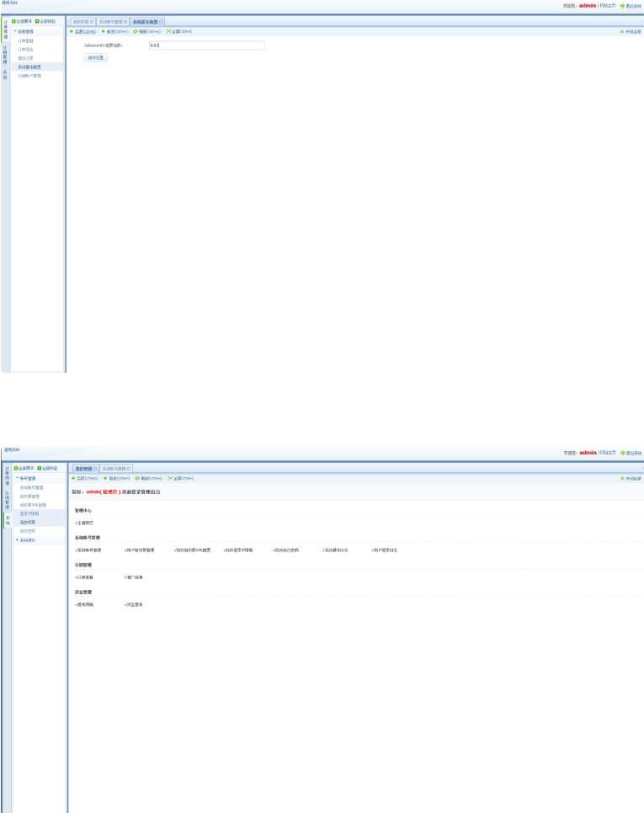
Task: Open the 我的权限 tab in lower window
Action: (x=83, y=468)
